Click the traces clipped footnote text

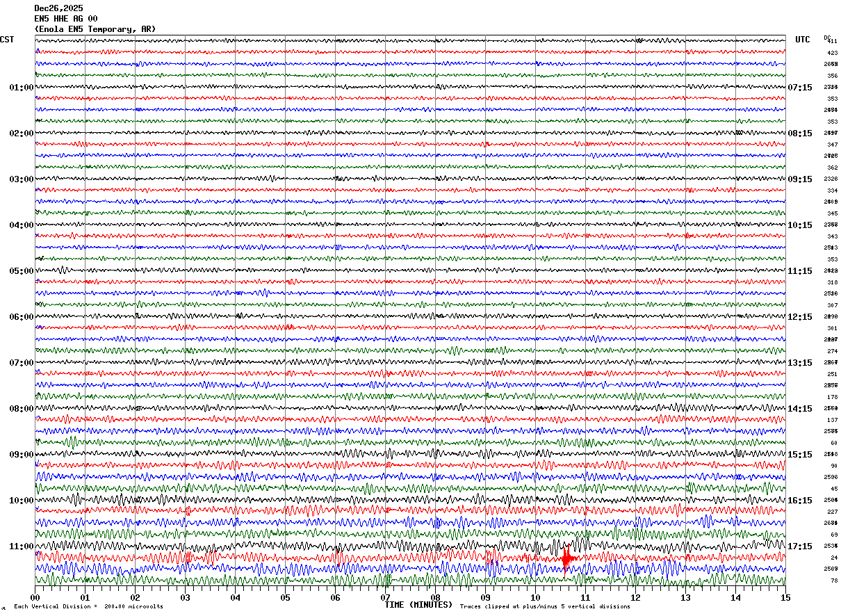545,607
